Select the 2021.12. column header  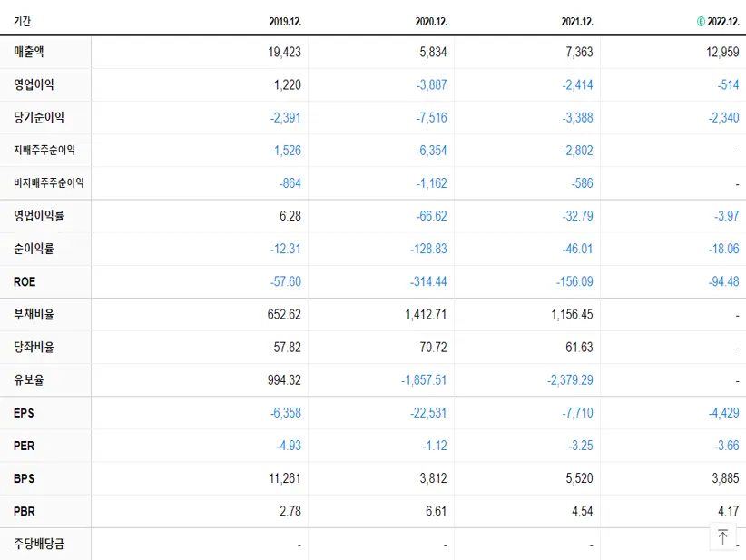coord(577,22)
